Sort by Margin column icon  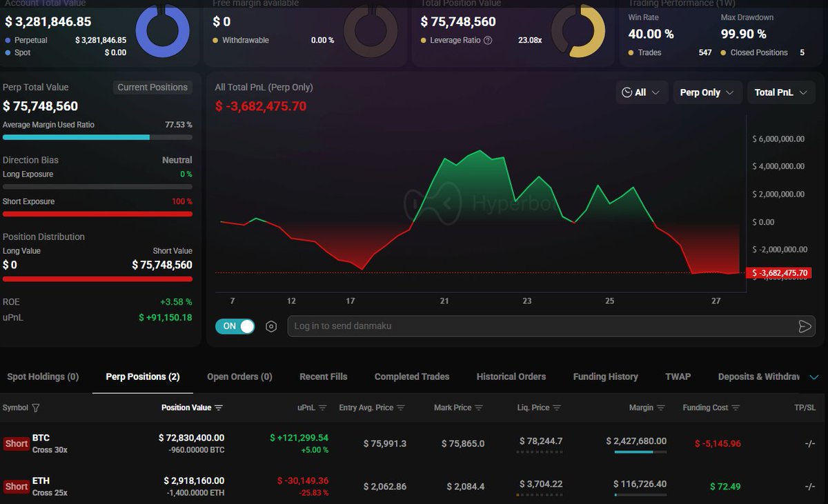(x=661, y=407)
